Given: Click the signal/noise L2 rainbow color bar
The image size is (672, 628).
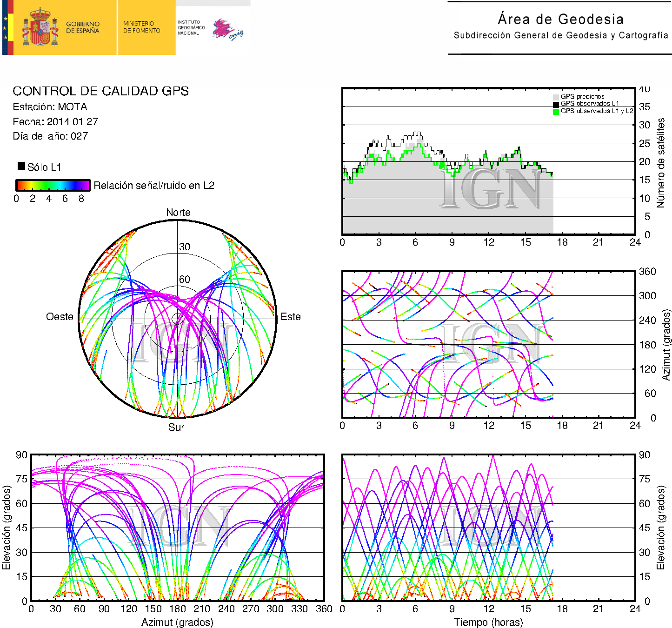Looking at the screenshot, I should click(x=53, y=185).
